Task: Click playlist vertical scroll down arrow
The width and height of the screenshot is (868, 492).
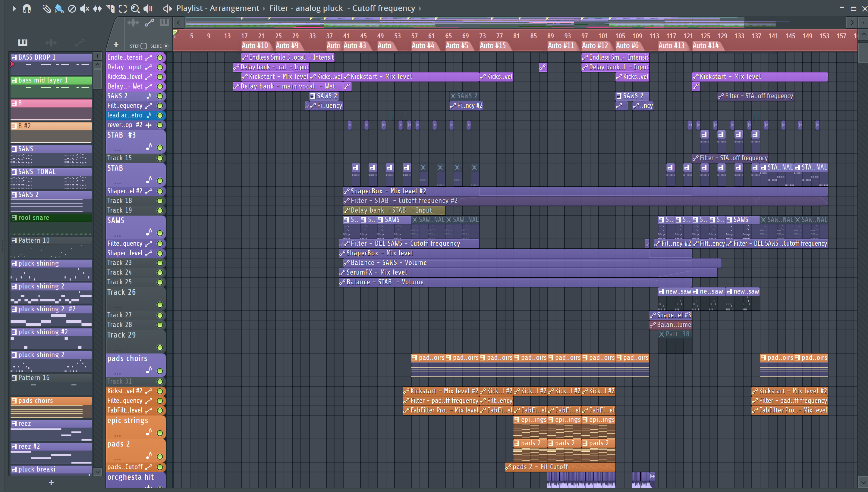Action: 863,482
